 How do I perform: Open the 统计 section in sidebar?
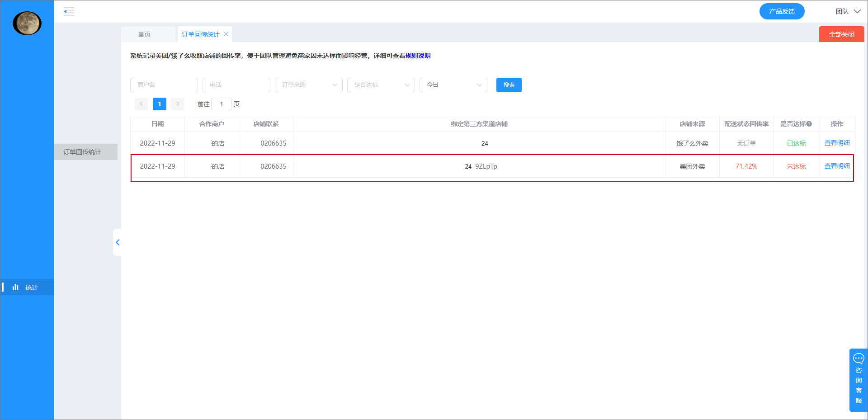pyautogui.click(x=27, y=288)
